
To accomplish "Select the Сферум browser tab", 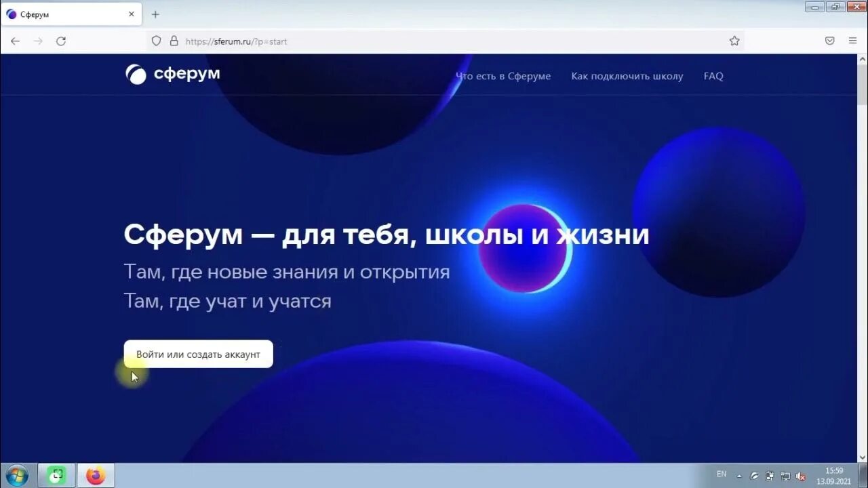I will [71, 14].
